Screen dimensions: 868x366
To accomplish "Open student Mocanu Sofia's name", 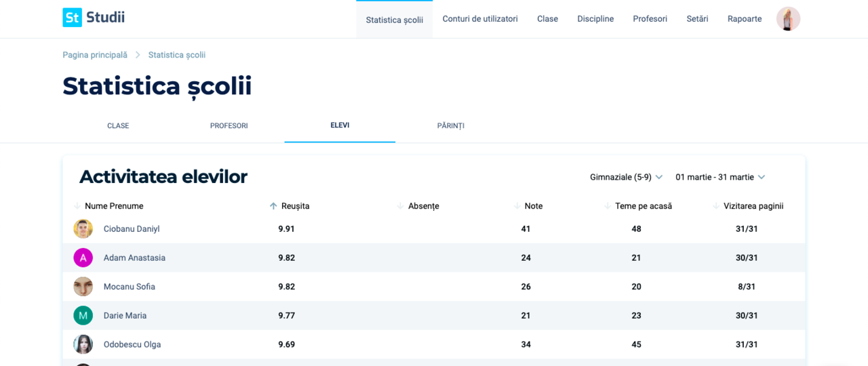I will pos(130,287).
